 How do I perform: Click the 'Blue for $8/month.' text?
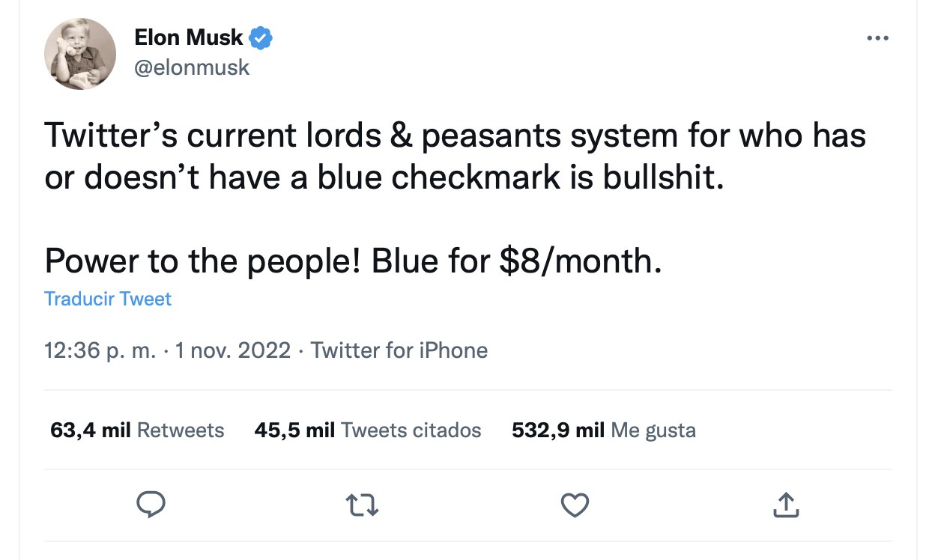click(517, 260)
